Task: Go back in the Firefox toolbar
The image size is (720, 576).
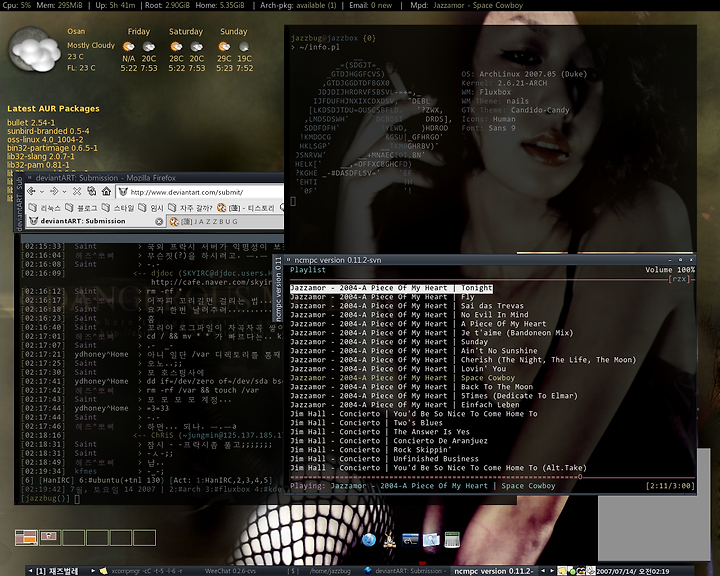Action: (31, 191)
